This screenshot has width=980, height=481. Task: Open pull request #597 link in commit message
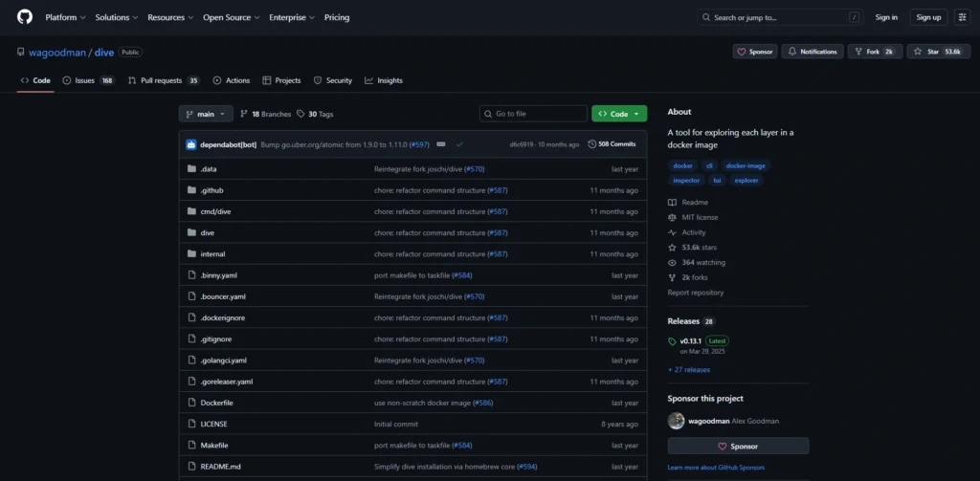[419, 144]
